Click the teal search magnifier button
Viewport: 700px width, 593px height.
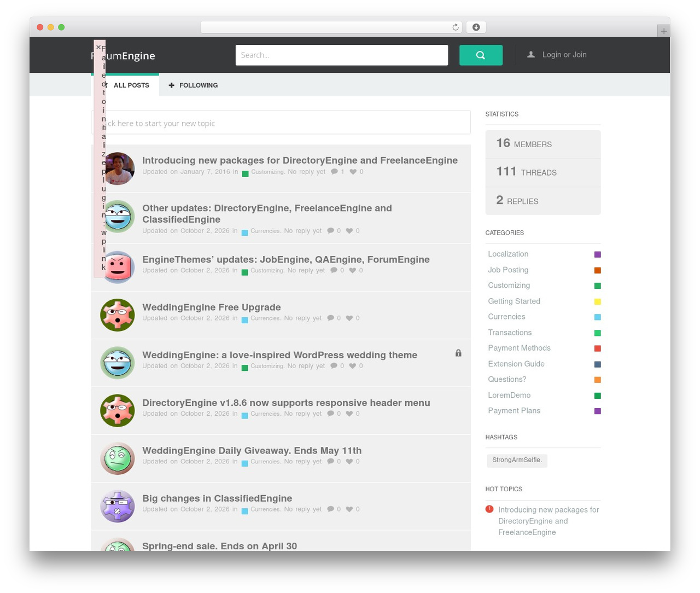(481, 55)
